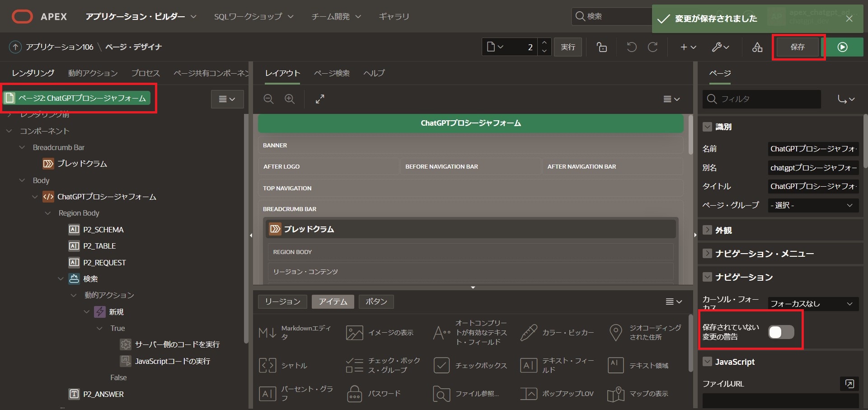This screenshot has height=410, width=868.
Task: Select the シャトル item type
Action: click(x=283, y=365)
